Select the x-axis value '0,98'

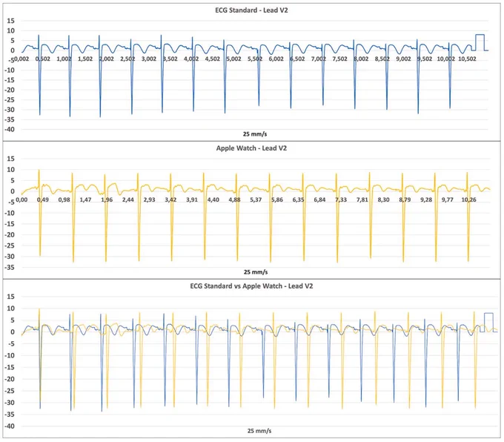point(64,199)
